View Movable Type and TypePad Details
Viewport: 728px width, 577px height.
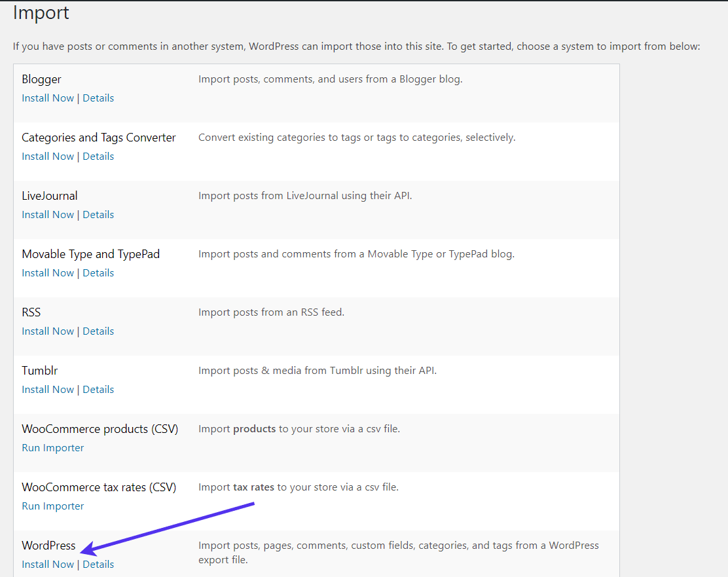pos(98,272)
